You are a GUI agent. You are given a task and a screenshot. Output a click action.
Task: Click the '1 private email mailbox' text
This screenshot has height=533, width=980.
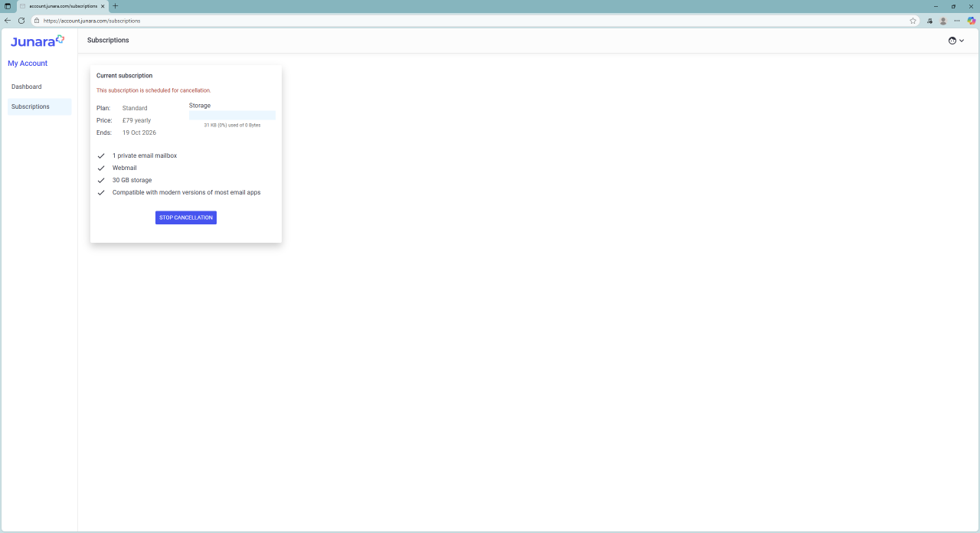pyautogui.click(x=145, y=155)
